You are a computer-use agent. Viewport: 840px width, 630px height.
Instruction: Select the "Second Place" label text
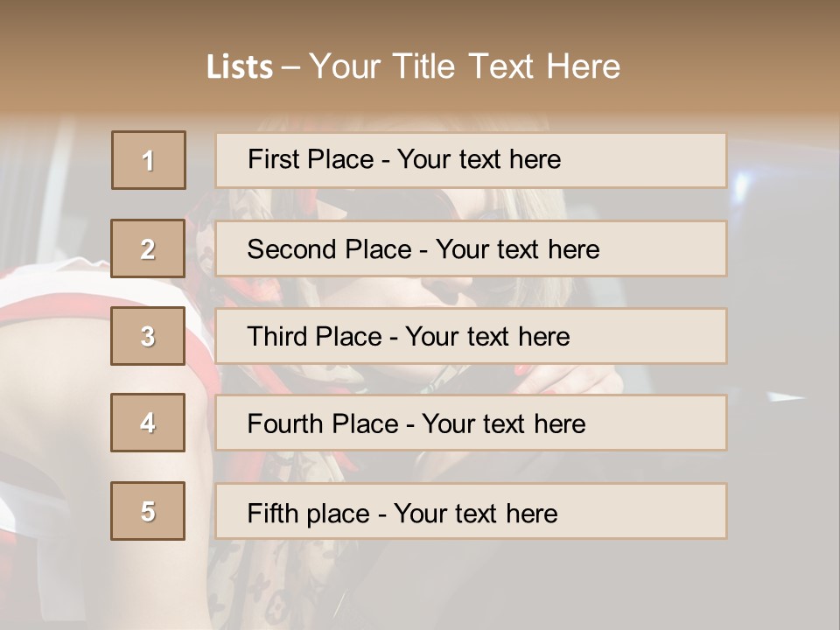click(x=327, y=249)
